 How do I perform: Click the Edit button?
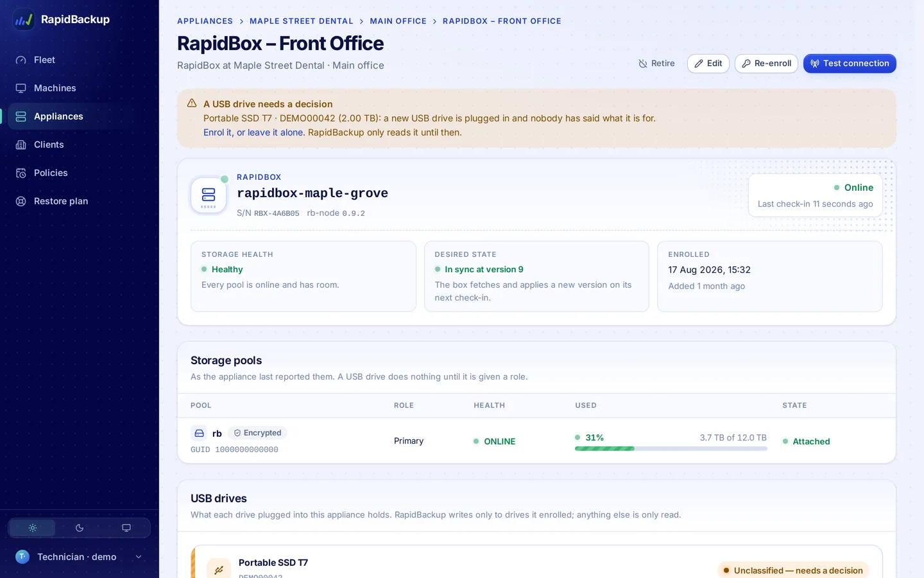point(708,64)
